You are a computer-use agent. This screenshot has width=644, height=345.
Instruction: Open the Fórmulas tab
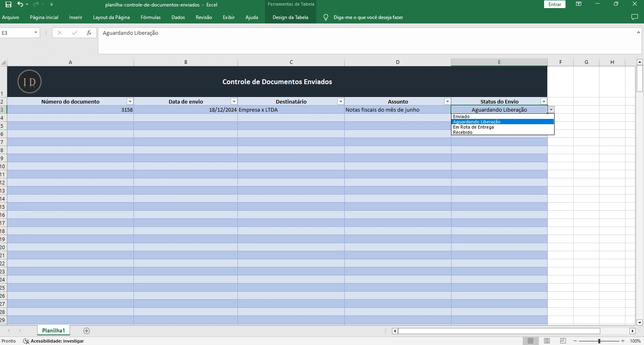pyautogui.click(x=150, y=17)
